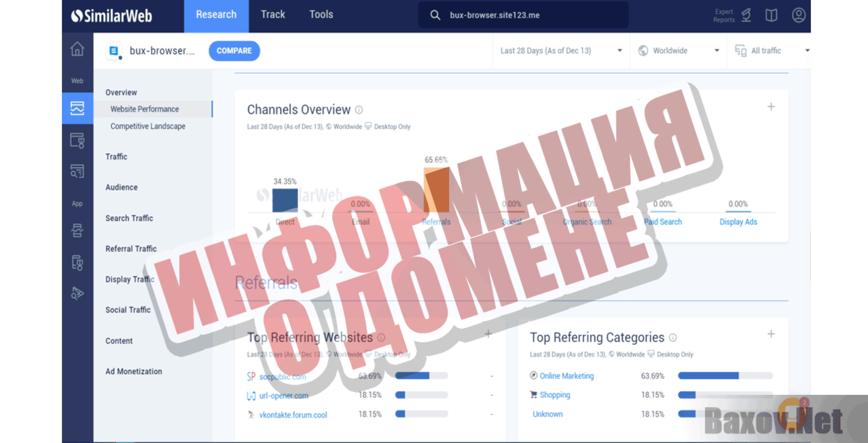Click the url-opener.com favicon

[251, 396]
